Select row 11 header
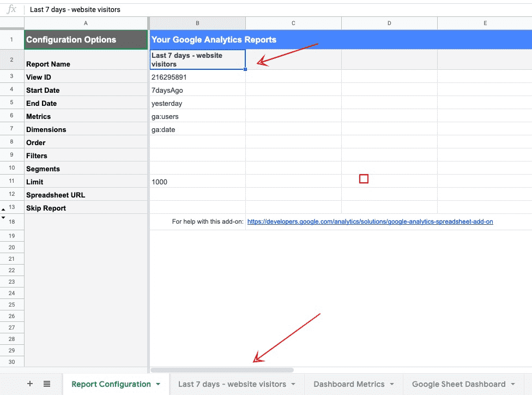Viewport: 532px width, 395px height. pos(12,181)
